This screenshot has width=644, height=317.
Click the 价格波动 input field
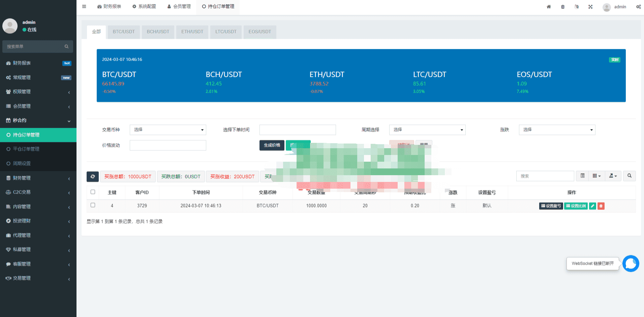coord(168,145)
